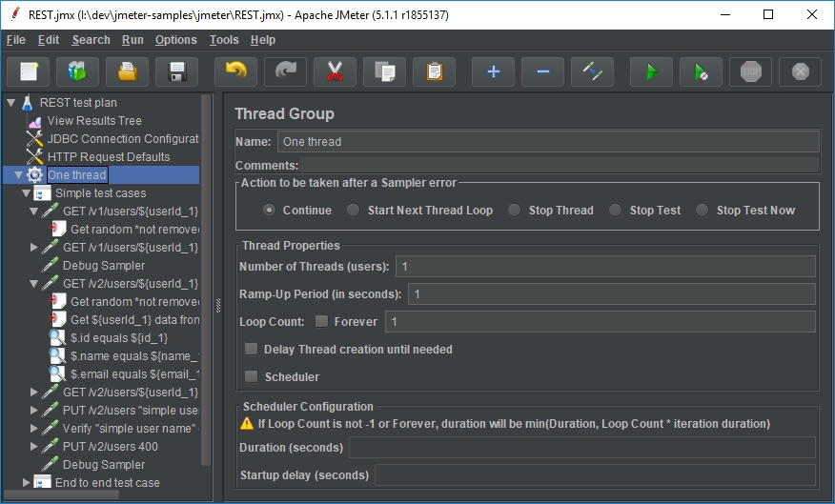Click the Number of Threads input
Screen dimensions: 835x504
point(605,266)
